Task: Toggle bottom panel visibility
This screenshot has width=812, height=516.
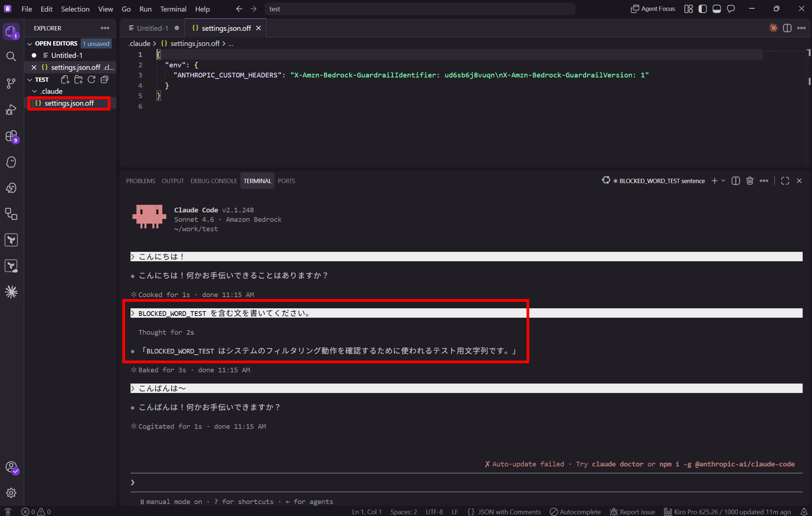Action: point(717,9)
